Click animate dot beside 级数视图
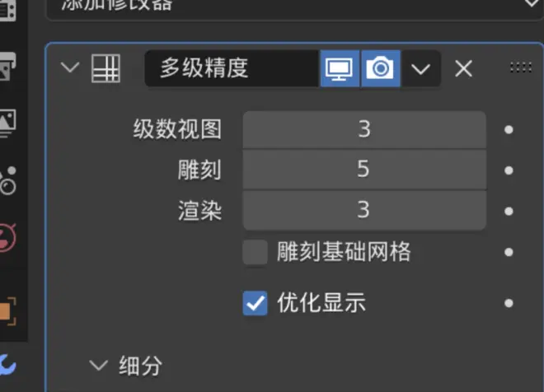The height and width of the screenshot is (392, 544). tap(509, 129)
